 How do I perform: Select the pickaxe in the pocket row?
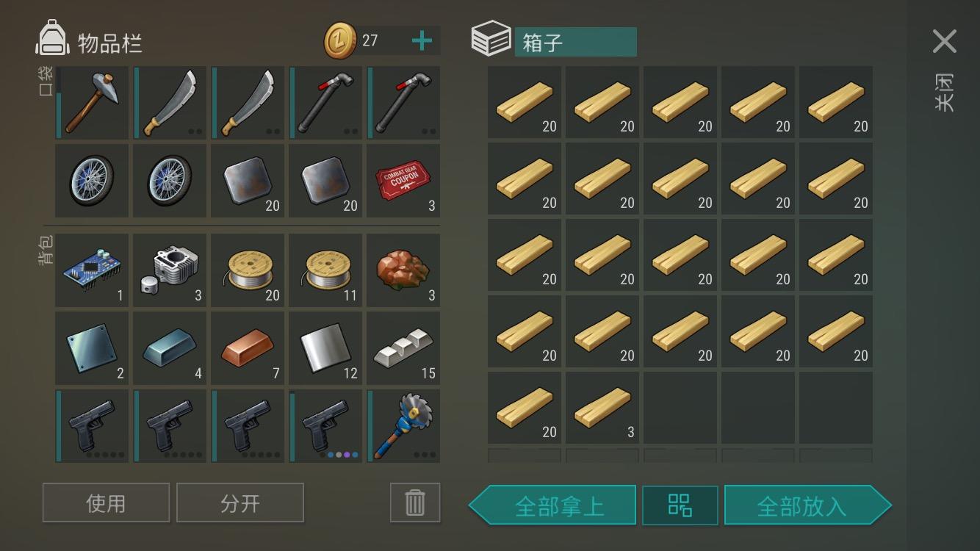[x=93, y=103]
